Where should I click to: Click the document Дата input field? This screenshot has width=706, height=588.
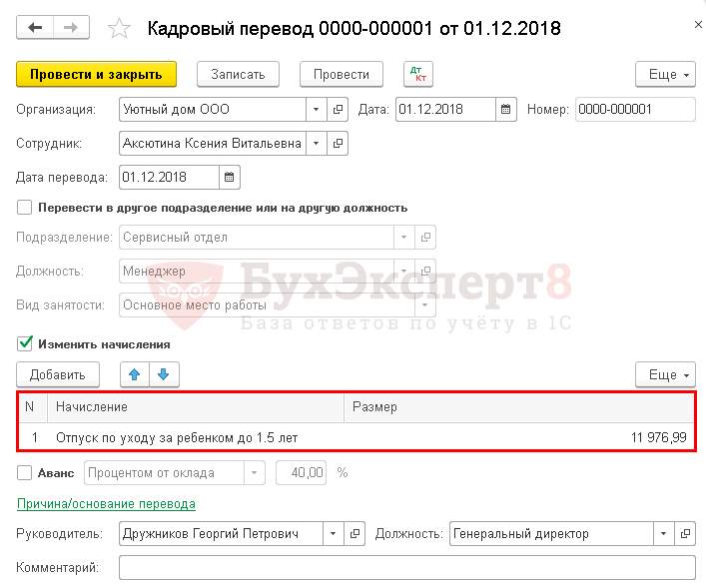click(445, 109)
